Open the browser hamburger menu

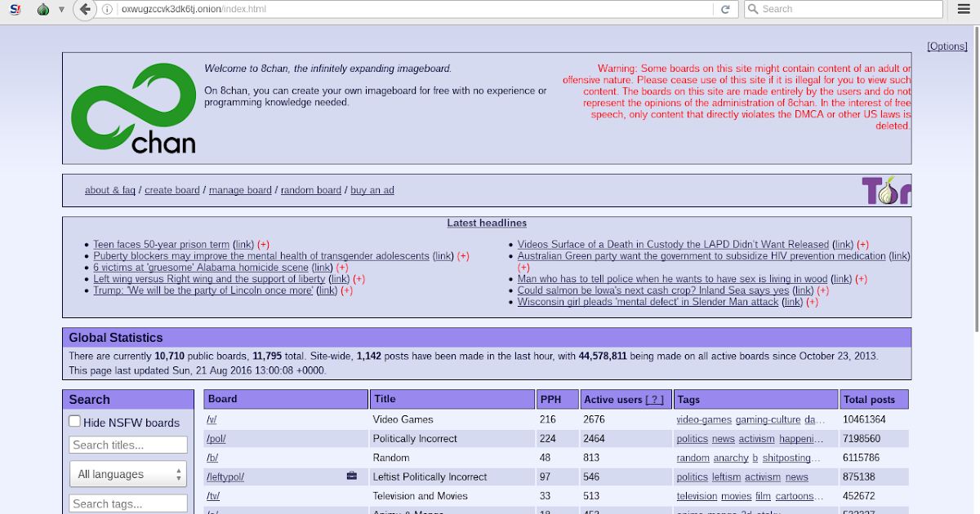click(964, 9)
